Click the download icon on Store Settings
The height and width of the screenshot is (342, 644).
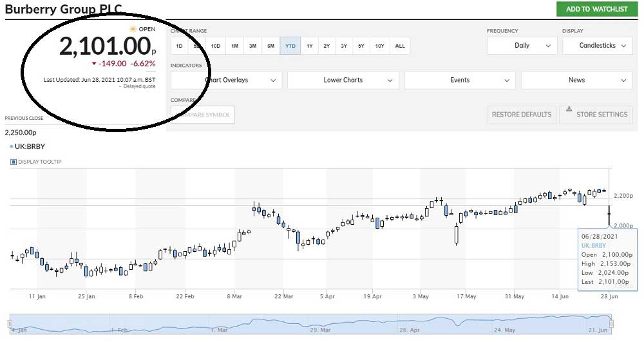click(569, 109)
